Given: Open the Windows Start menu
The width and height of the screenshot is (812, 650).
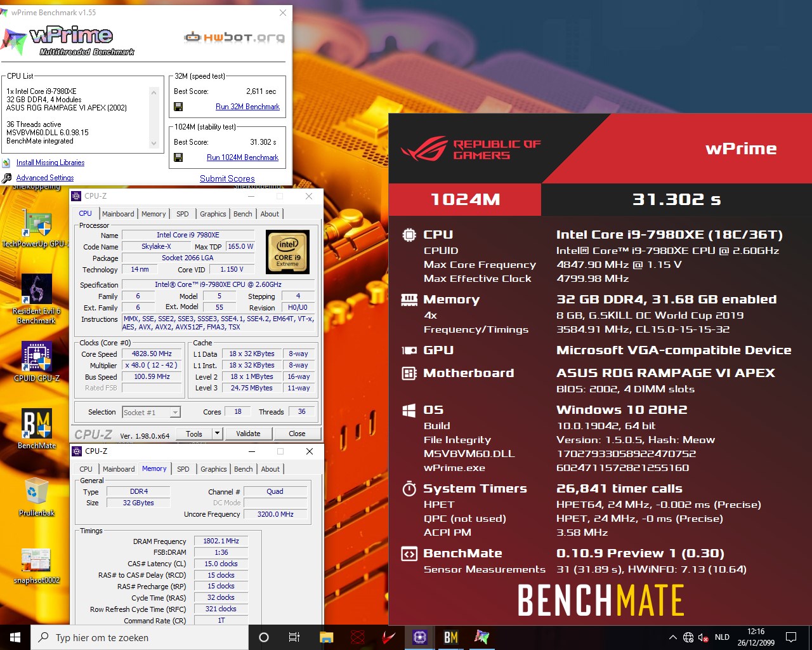Looking at the screenshot, I should coord(15,637).
